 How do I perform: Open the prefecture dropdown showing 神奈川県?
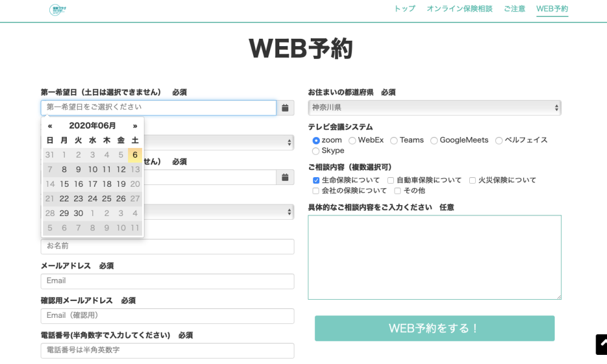(434, 107)
